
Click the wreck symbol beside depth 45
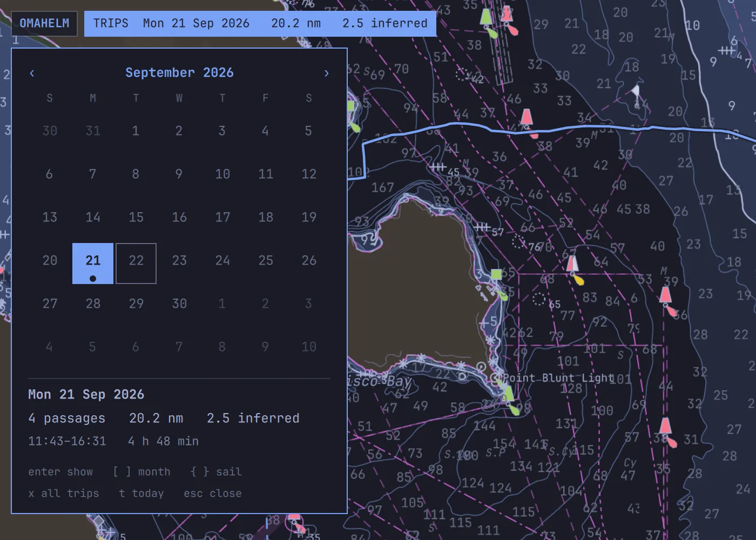coord(438,167)
